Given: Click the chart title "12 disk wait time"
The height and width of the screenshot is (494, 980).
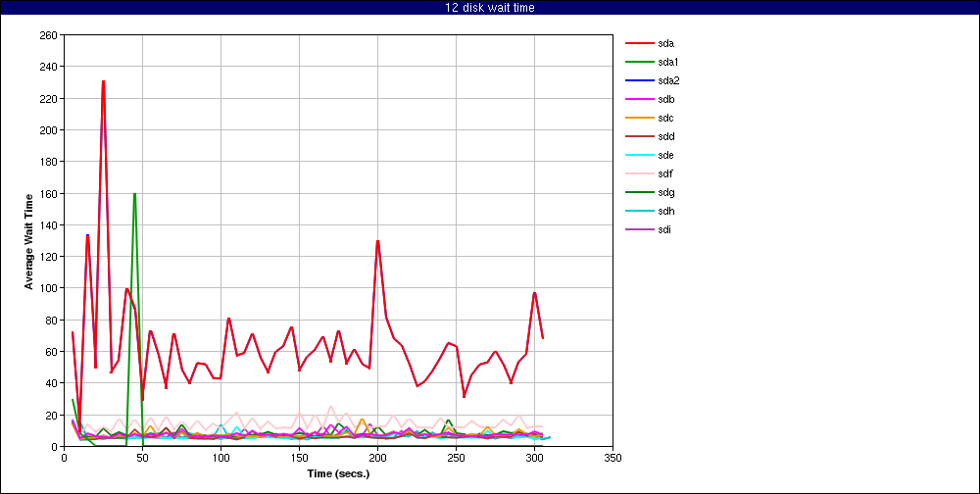Looking at the screenshot, I should coord(489,8).
